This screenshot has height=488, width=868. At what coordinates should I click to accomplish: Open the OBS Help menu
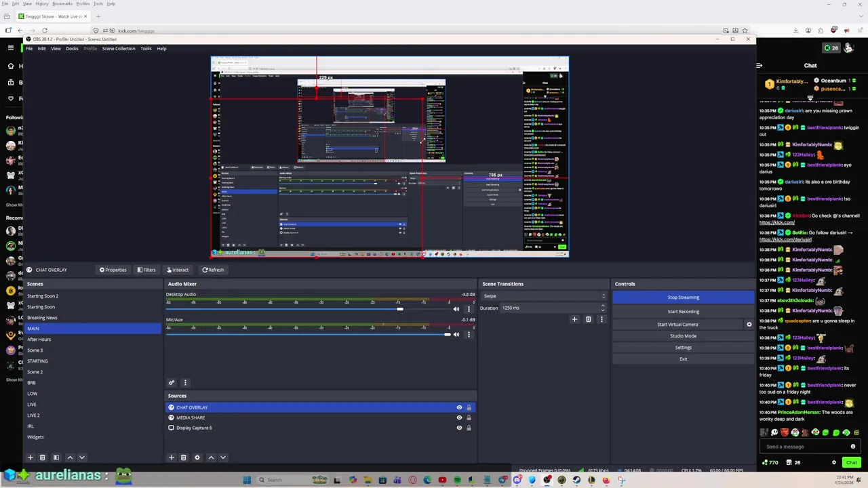coord(161,49)
